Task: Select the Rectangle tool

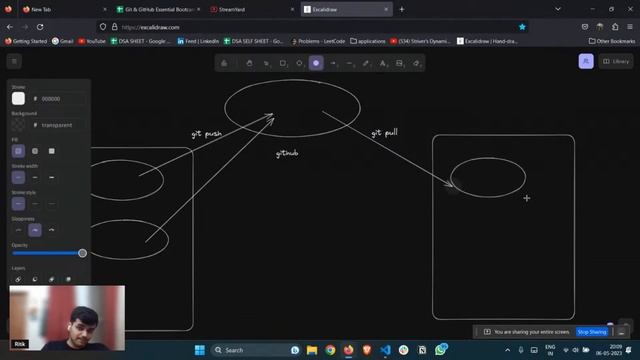Action: 283,63
